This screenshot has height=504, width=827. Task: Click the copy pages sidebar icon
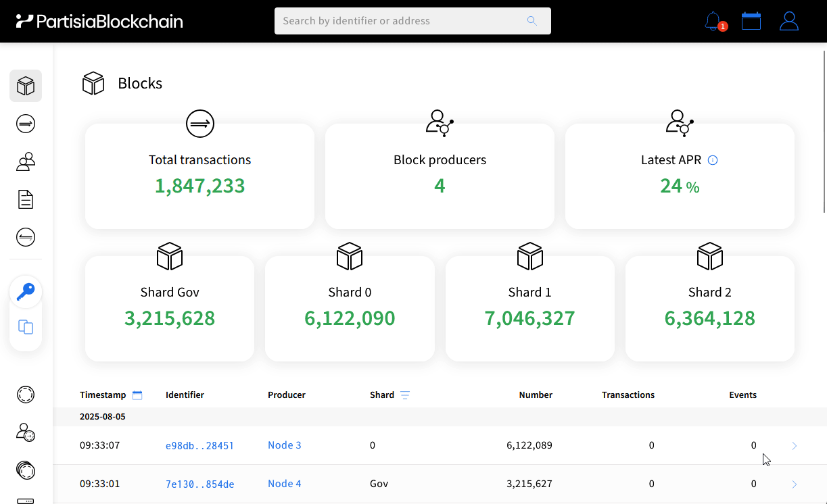coord(26,327)
